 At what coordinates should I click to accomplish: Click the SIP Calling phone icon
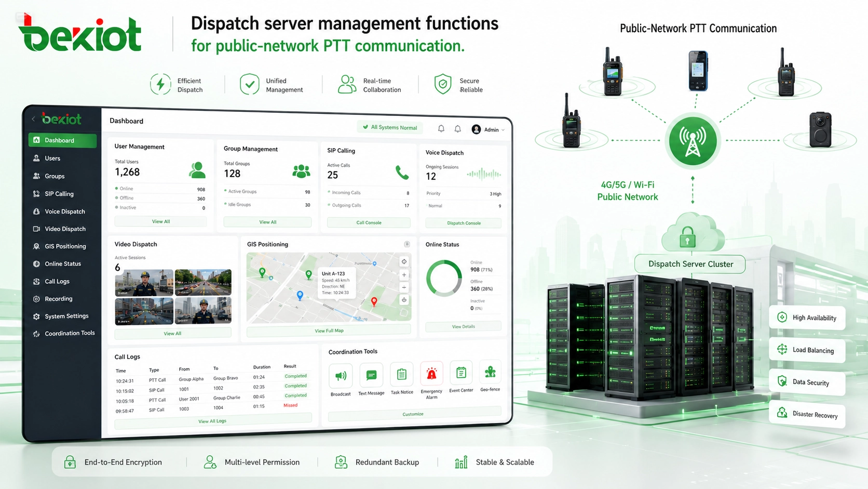(402, 172)
